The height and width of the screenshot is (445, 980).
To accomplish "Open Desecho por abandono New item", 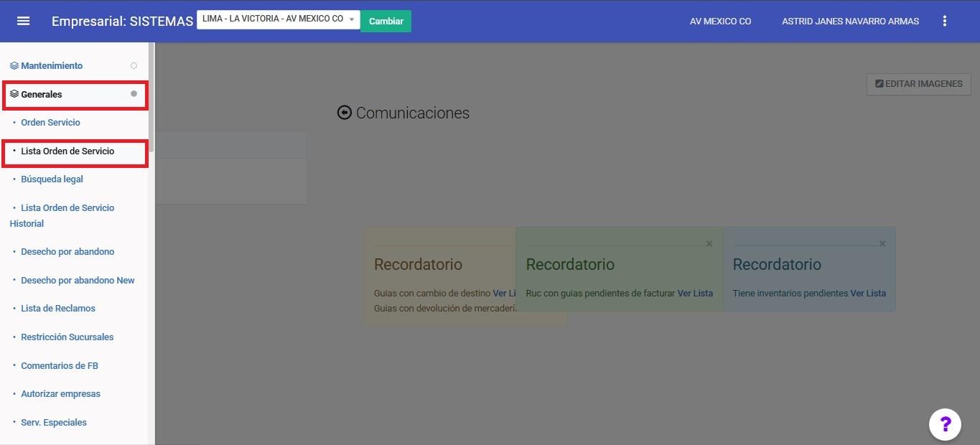I will [x=78, y=281].
